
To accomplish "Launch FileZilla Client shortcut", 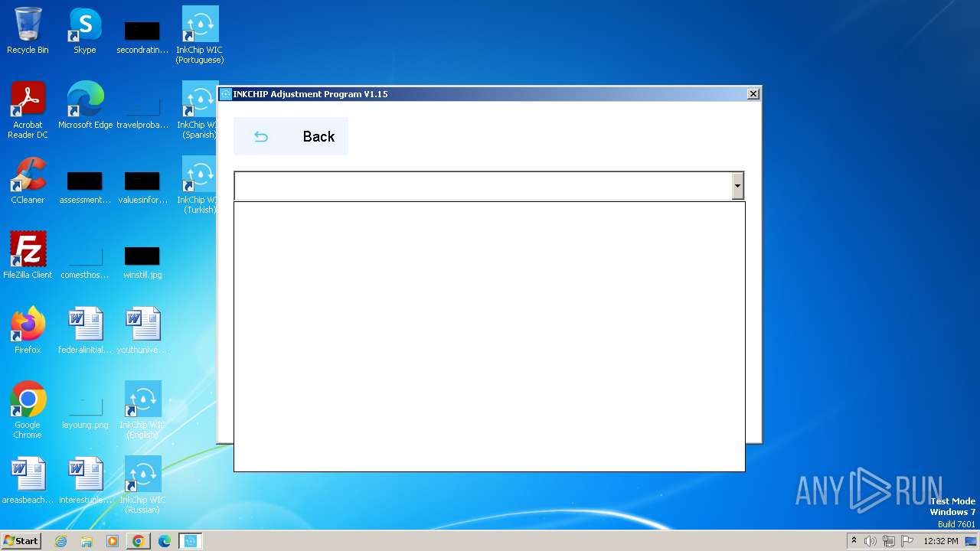I will point(28,256).
